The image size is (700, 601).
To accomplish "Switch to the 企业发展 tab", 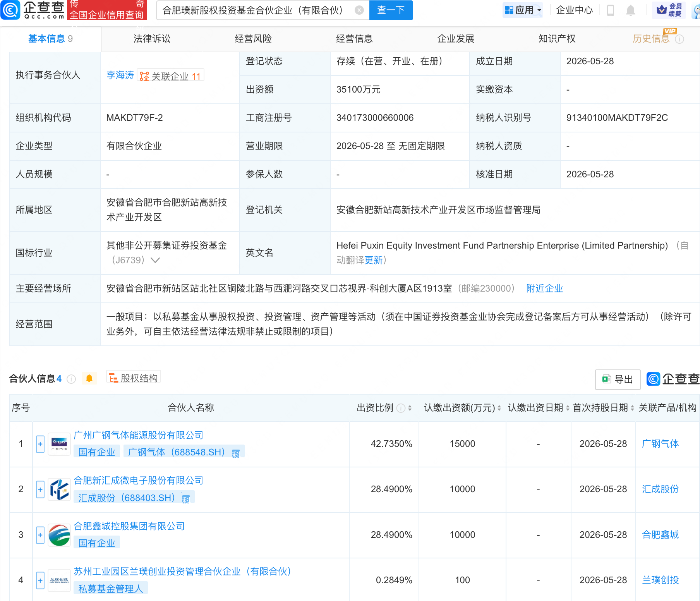I will (456, 39).
